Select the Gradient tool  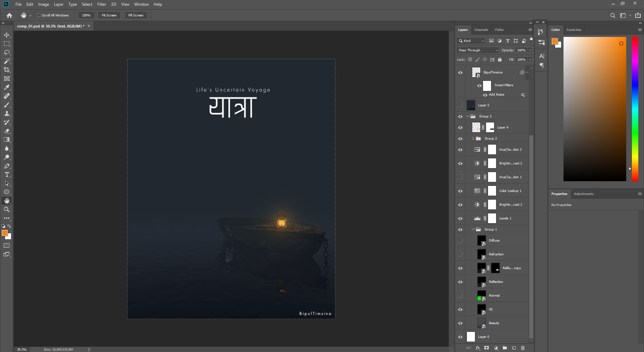pos(7,140)
